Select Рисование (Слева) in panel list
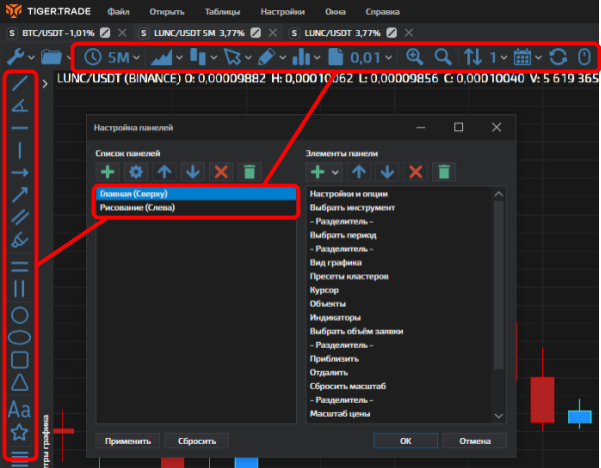601x468 pixels. pyautogui.click(x=134, y=208)
